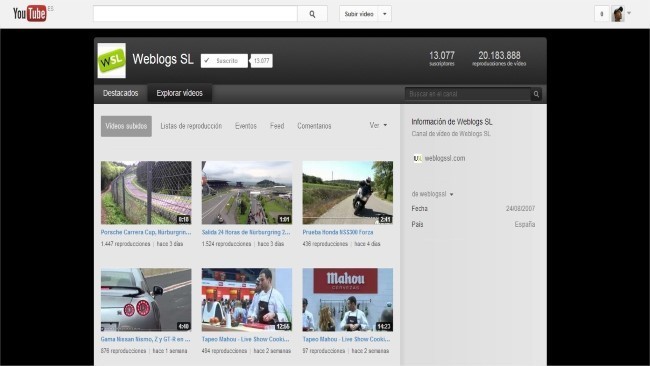This screenshot has height=366, width=650.
Task: Switch to the Destacados tab
Action: tap(121, 93)
